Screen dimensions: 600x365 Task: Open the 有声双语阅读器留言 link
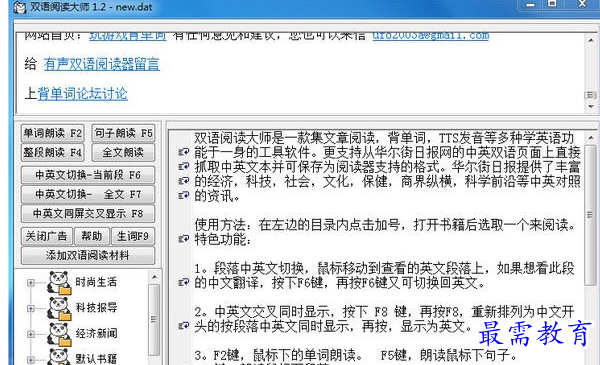[102, 64]
